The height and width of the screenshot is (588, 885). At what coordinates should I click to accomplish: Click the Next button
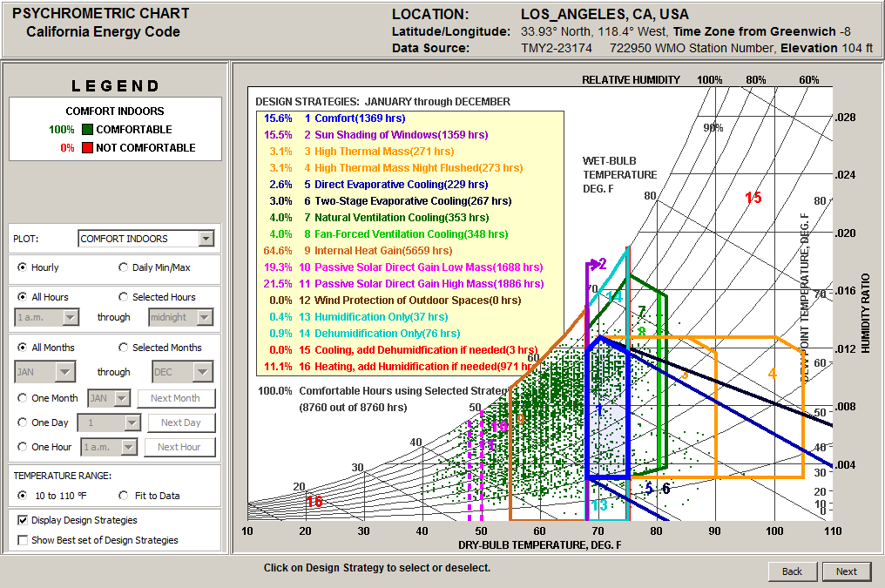coord(847,571)
